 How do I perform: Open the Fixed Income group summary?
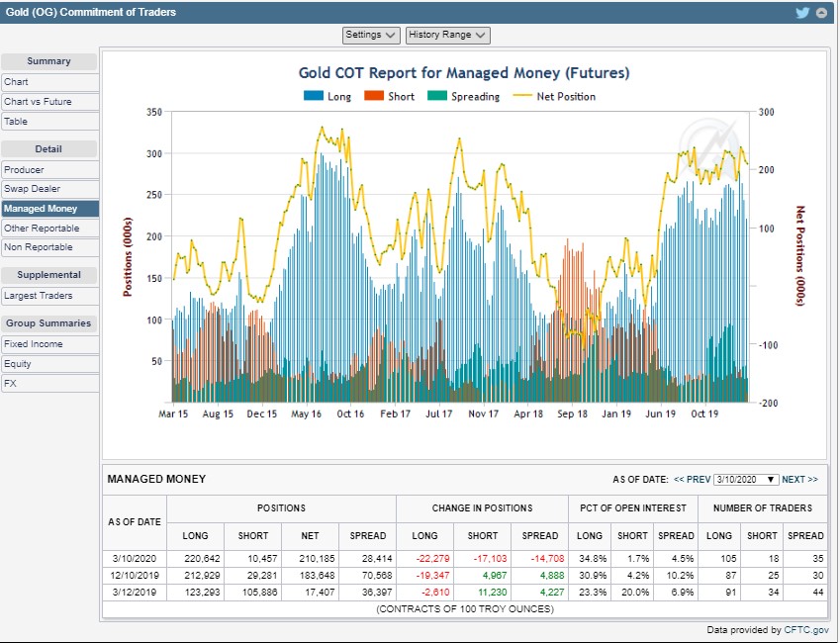tap(49, 344)
